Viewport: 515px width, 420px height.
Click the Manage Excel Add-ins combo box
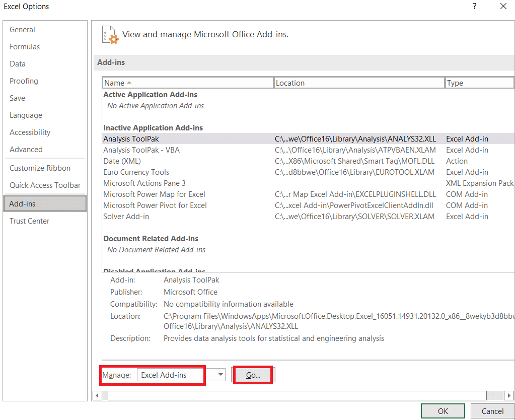[171, 375]
